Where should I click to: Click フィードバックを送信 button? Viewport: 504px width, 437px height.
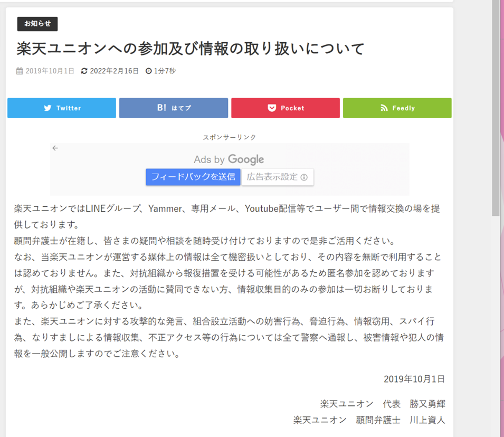click(x=193, y=177)
